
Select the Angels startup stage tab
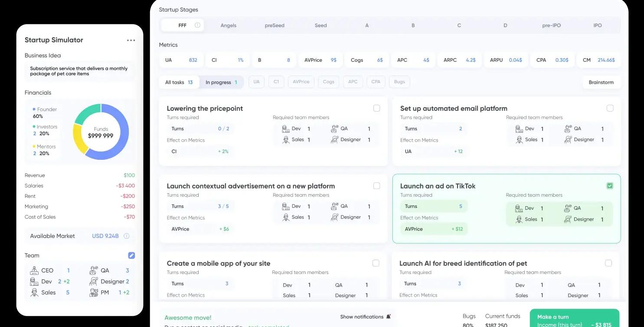(x=229, y=25)
